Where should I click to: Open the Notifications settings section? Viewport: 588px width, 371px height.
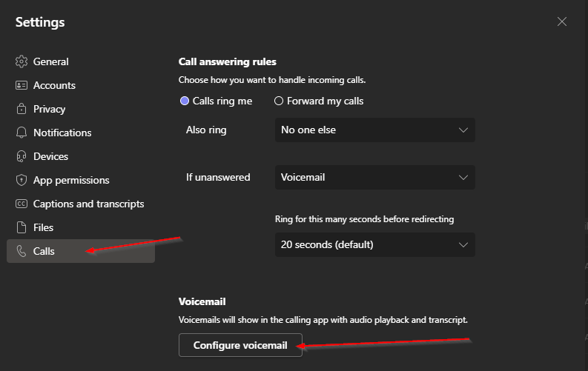coord(62,133)
